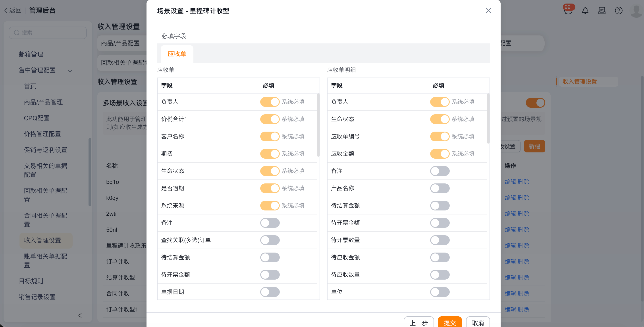This screenshot has width=644, height=327.
Task: Open the notification bell icon
Action: (x=585, y=11)
